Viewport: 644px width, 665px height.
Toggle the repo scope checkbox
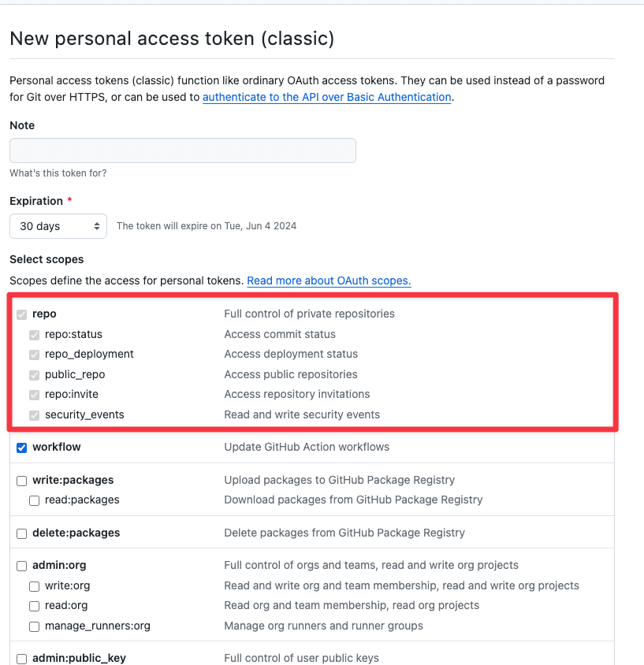tap(22, 314)
